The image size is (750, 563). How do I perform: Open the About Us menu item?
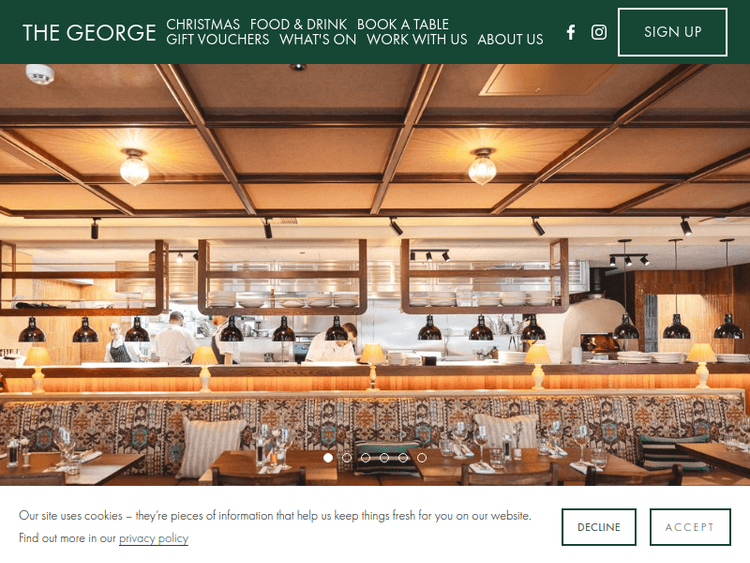510,39
